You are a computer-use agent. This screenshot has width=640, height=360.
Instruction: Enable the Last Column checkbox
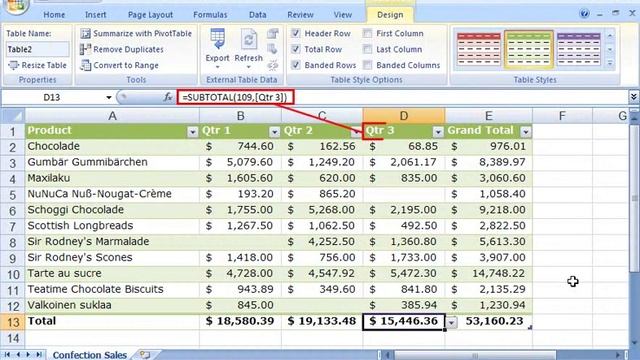coord(367,49)
